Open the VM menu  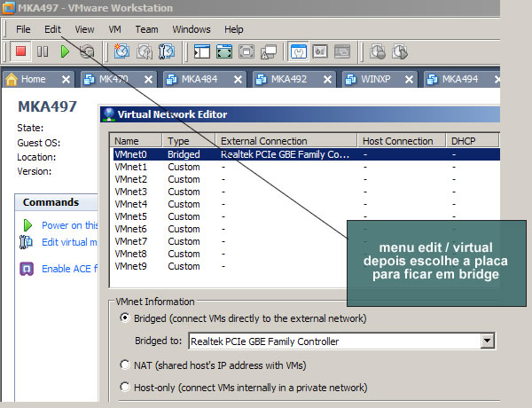tap(114, 29)
